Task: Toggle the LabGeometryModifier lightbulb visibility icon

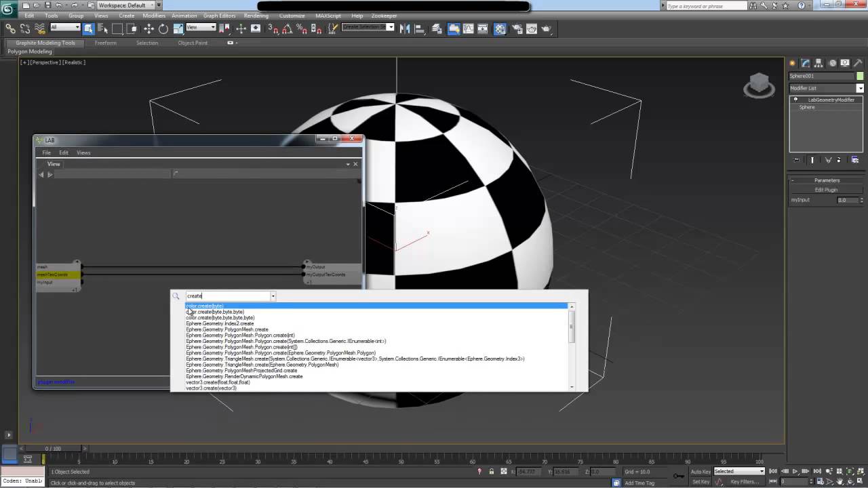Action: coord(795,100)
